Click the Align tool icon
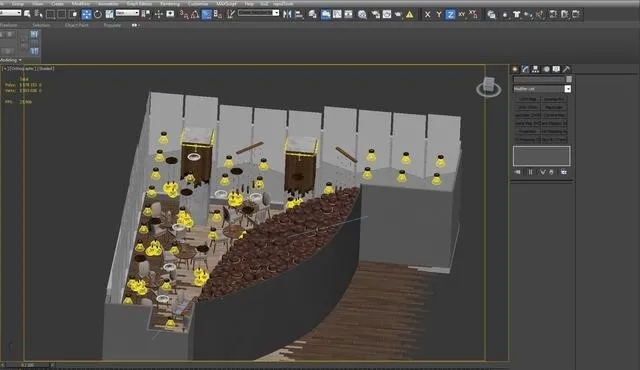Viewport: 640px width, 370px height. click(299, 14)
